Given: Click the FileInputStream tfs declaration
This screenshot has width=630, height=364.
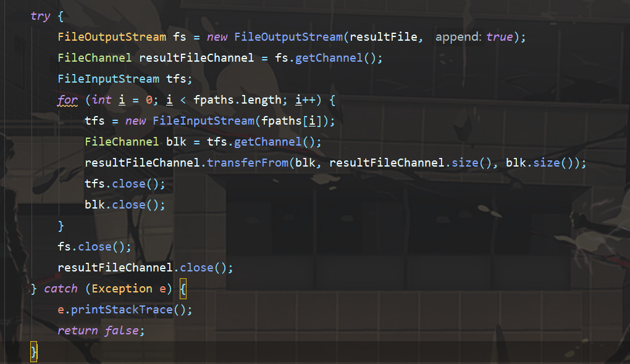Looking at the screenshot, I should point(125,79).
